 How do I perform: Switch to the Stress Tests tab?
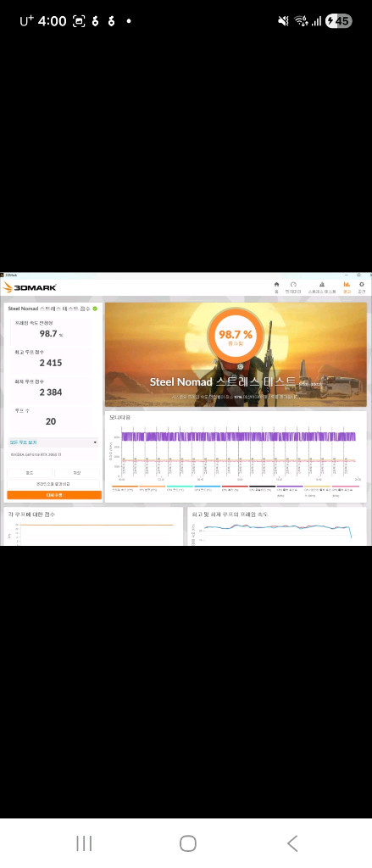[x=322, y=287]
